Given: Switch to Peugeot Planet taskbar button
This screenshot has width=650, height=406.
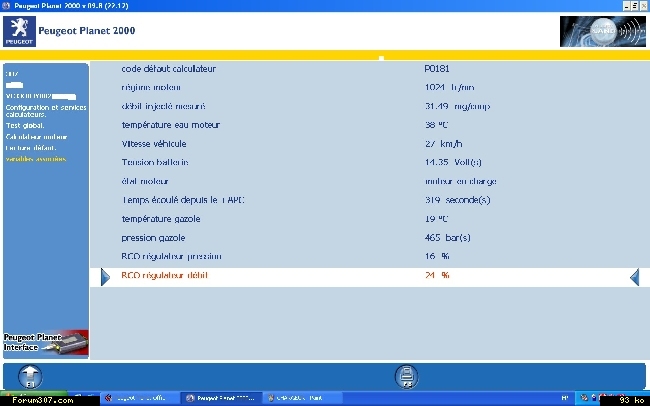Looking at the screenshot, I should click(221, 398).
